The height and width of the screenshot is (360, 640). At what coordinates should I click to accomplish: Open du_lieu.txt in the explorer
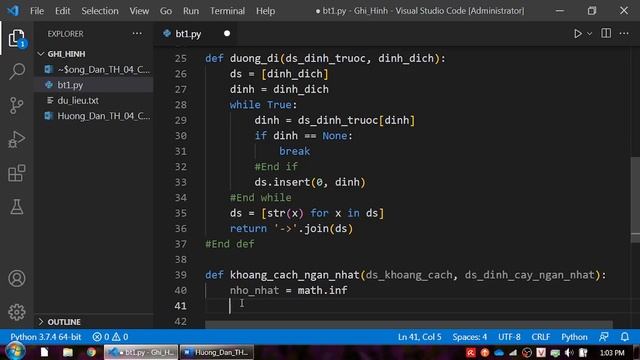[94, 101]
